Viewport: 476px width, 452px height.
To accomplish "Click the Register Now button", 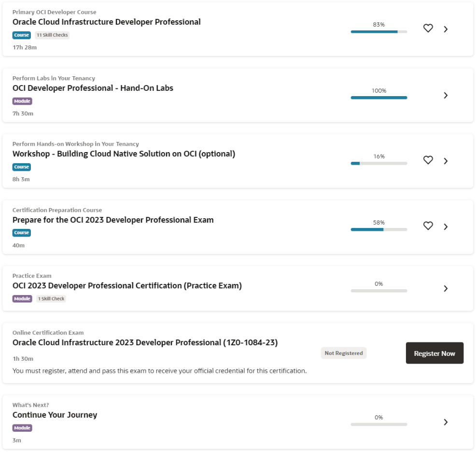I will click(434, 353).
